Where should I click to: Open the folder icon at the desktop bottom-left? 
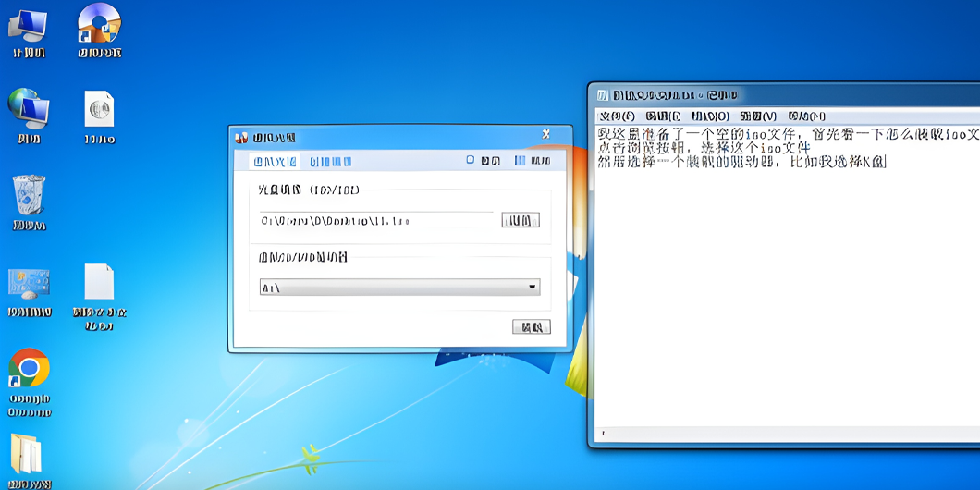coord(27,454)
